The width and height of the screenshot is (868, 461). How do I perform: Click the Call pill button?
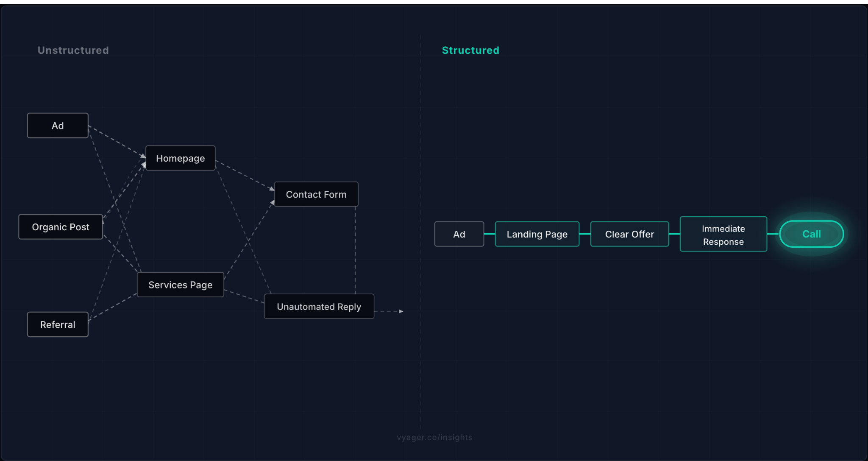[x=811, y=234]
